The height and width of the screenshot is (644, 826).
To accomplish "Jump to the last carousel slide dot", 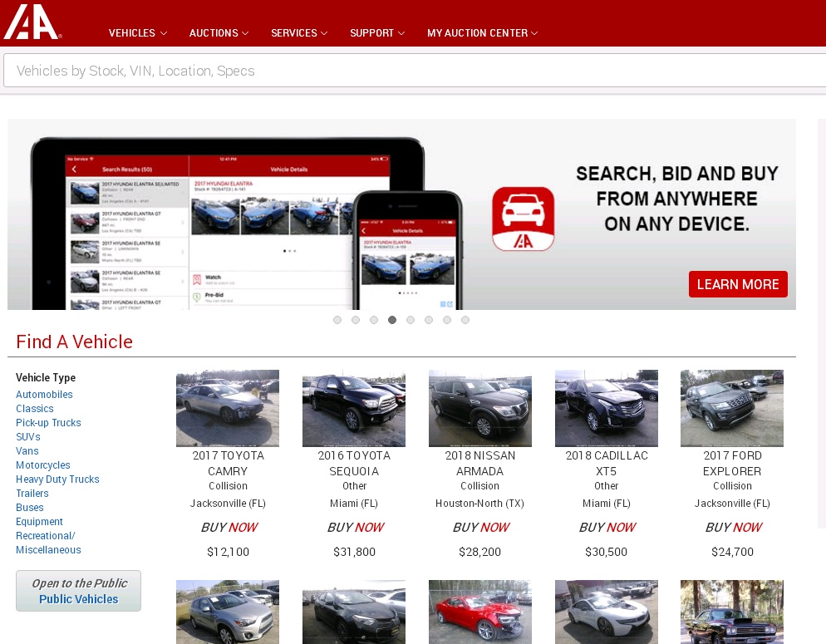I will tap(465, 320).
